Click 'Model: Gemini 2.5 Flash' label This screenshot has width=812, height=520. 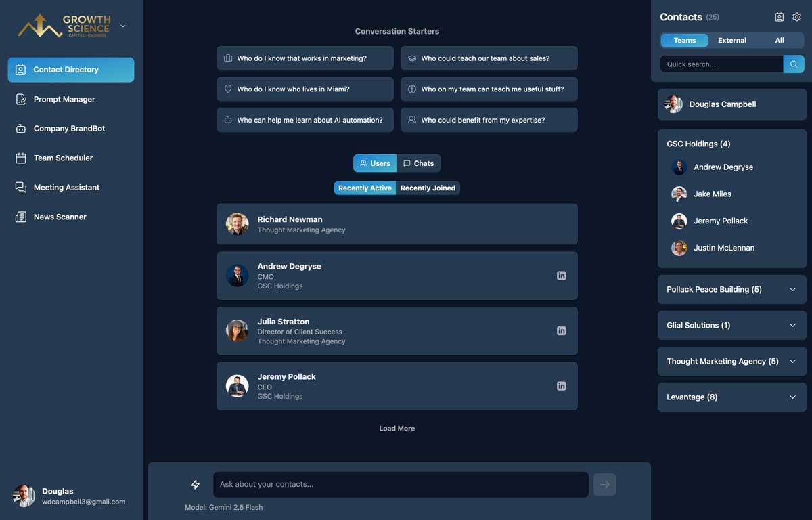[x=224, y=508]
